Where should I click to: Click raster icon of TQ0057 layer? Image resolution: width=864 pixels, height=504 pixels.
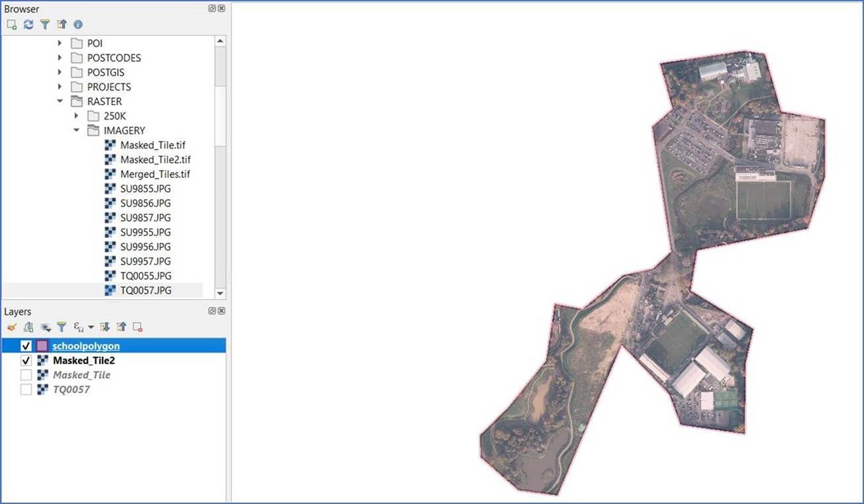(42, 390)
